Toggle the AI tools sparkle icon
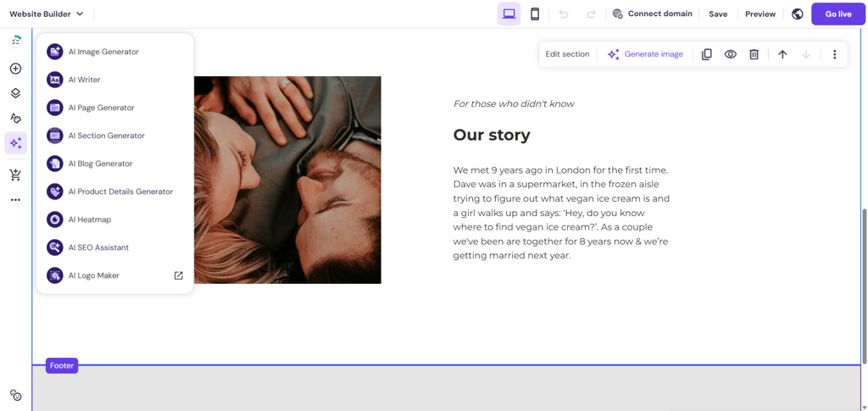 point(15,143)
